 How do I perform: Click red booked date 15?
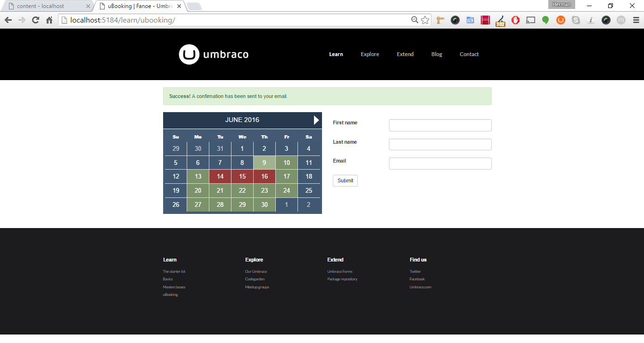[242, 177]
